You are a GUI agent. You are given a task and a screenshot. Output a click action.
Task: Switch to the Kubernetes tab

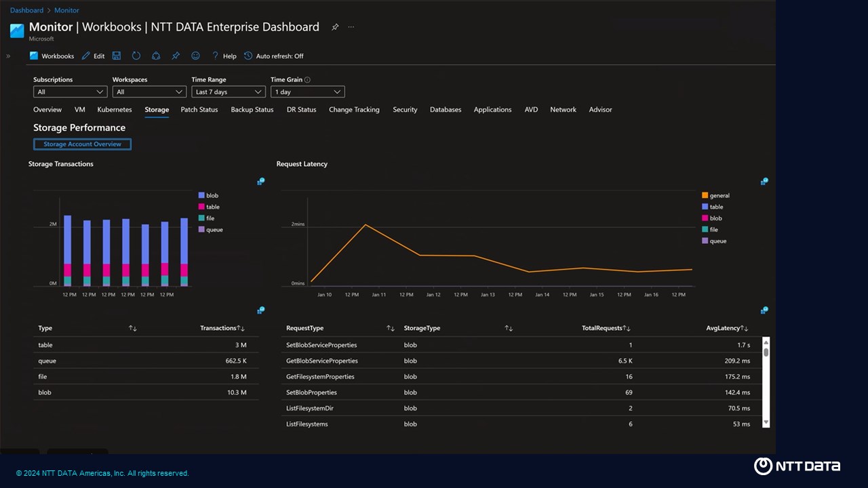tap(115, 110)
